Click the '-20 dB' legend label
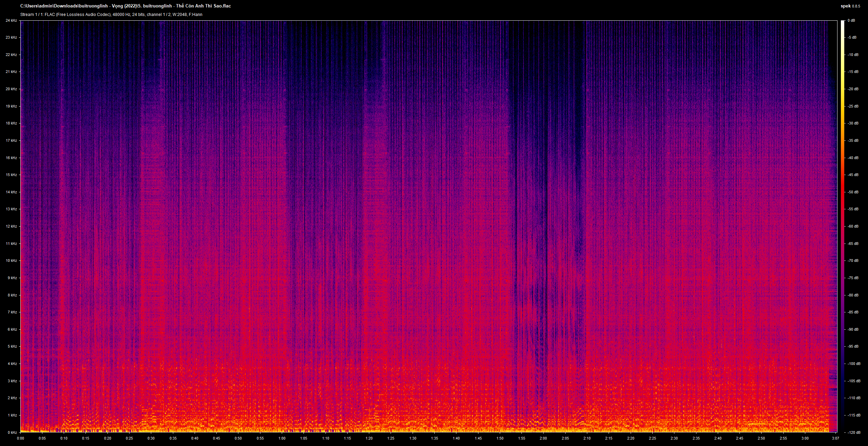 coord(853,89)
